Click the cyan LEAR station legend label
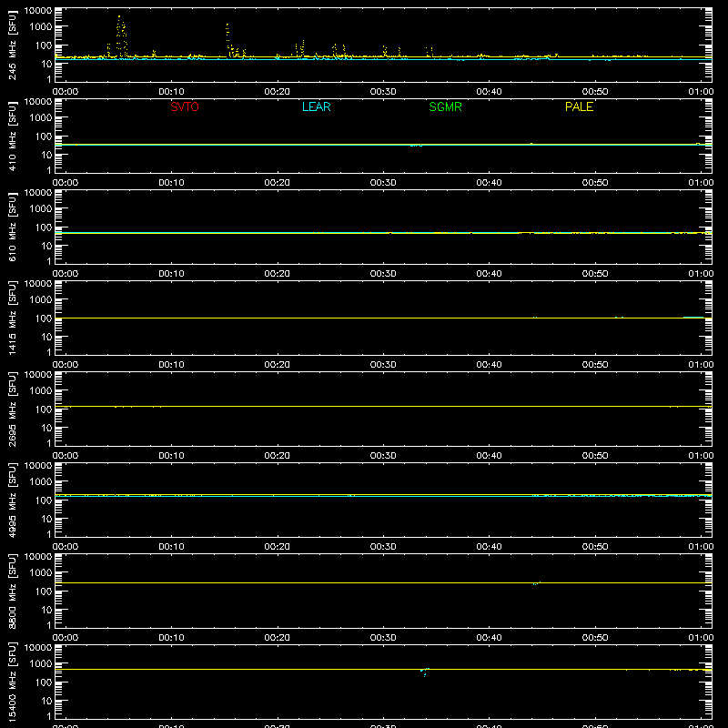Image resolution: width=728 pixels, height=728 pixels. click(x=316, y=106)
